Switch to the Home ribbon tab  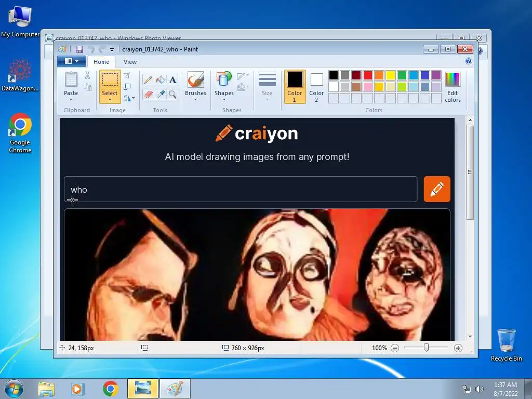(101, 62)
